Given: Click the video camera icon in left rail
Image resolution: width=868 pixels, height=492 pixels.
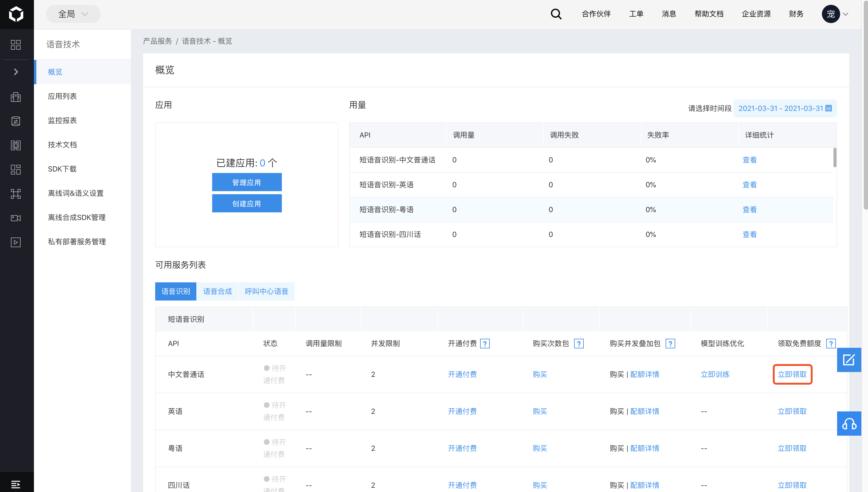Looking at the screenshot, I should click(x=16, y=218).
